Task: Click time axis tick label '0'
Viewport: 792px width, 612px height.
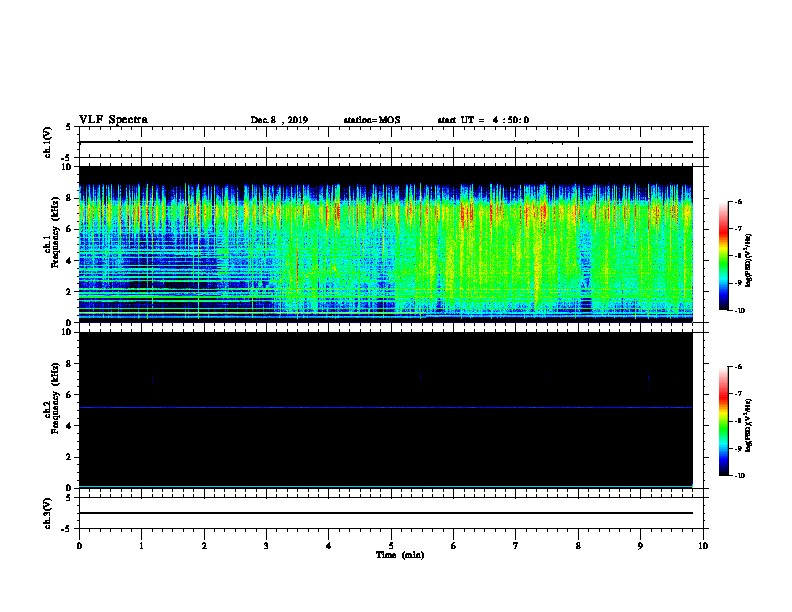Action: [x=79, y=546]
